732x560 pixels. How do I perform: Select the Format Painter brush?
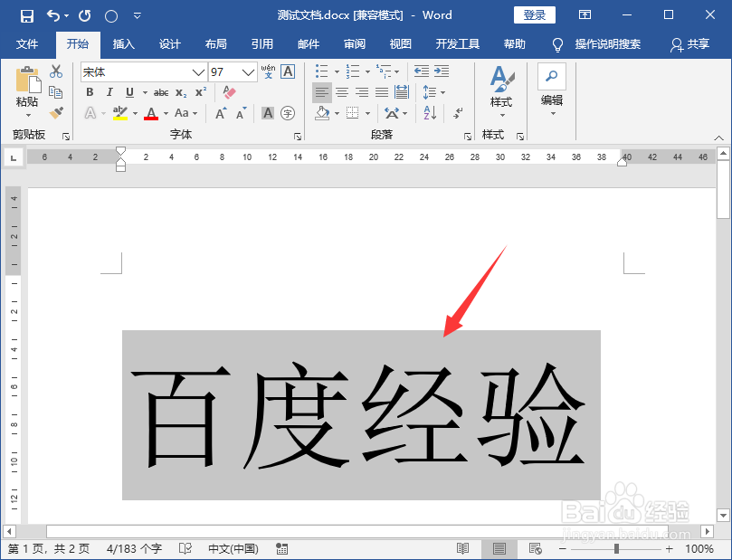(x=56, y=112)
